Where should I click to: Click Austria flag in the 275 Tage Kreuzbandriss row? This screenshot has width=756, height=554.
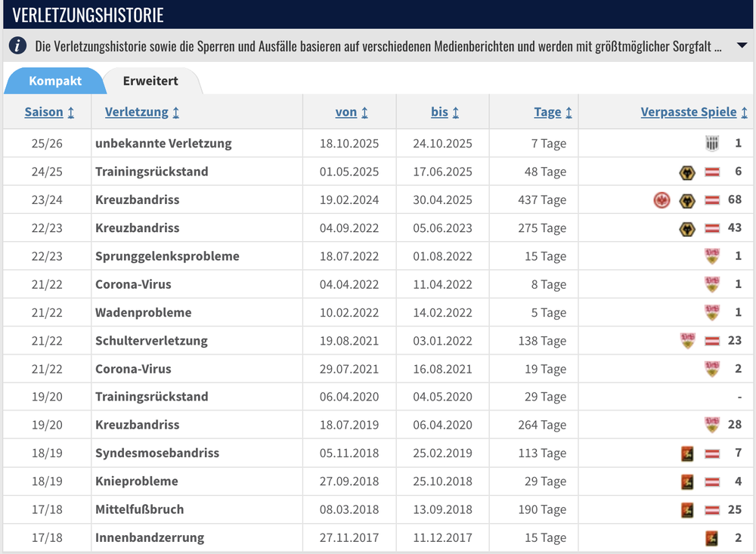712,228
